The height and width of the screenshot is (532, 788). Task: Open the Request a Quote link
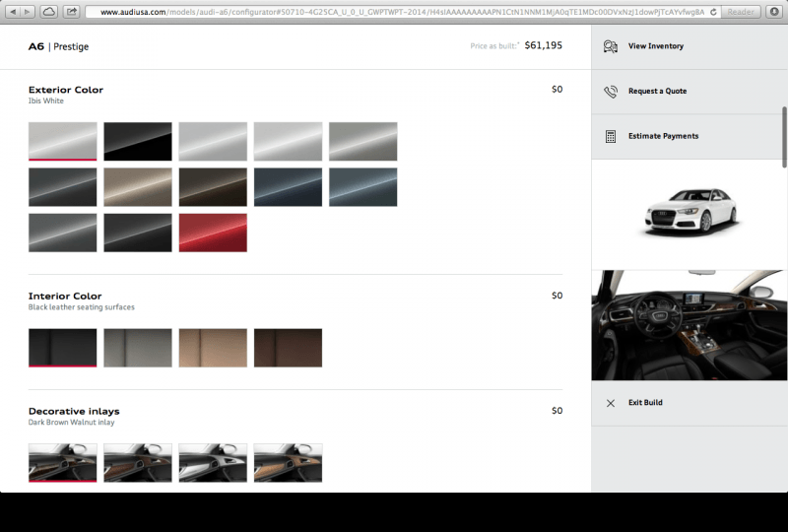click(x=657, y=91)
